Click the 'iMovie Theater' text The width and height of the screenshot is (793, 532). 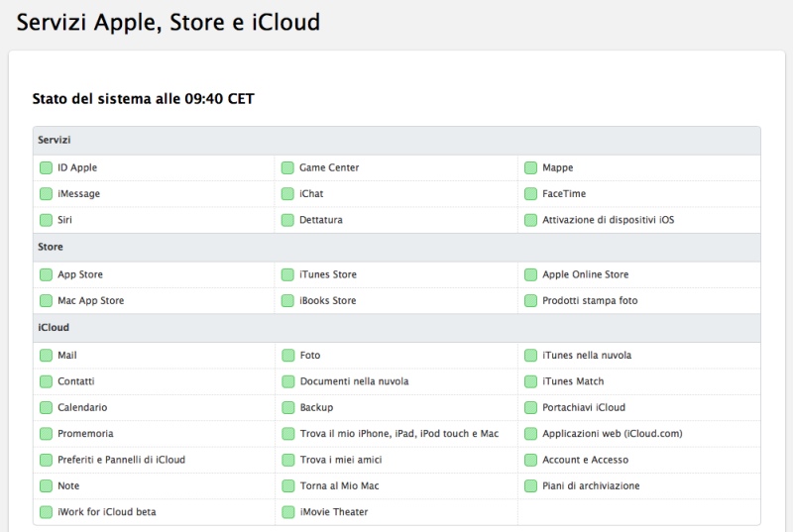pos(334,512)
